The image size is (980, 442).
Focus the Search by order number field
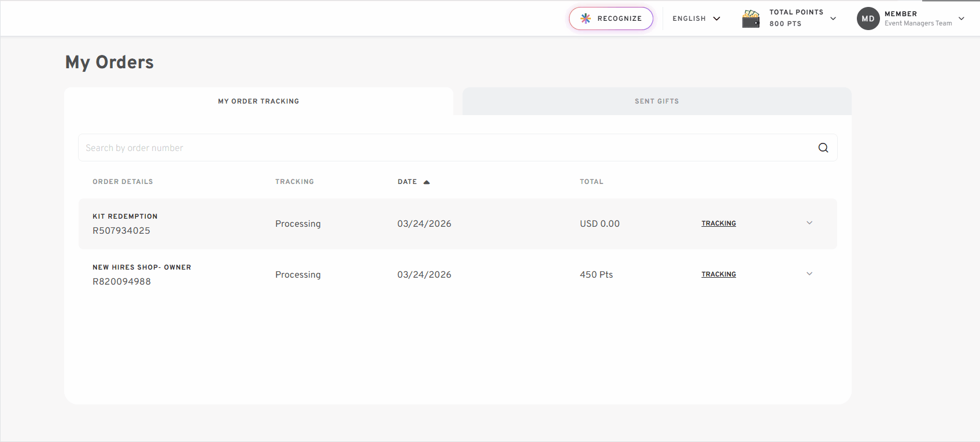click(x=457, y=148)
